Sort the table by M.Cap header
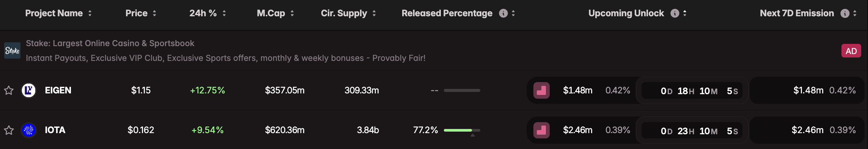 pyautogui.click(x=275, y=13)
